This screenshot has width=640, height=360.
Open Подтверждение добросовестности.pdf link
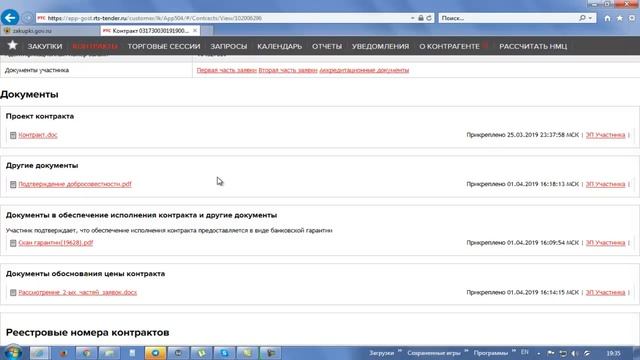coord(75,184)
